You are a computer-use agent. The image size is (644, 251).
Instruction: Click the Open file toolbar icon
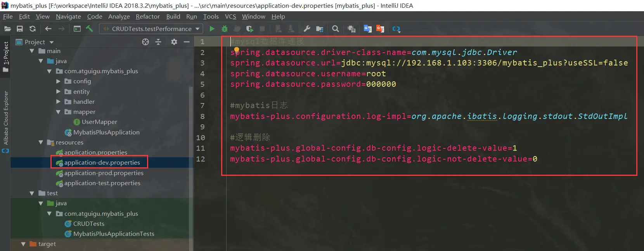[7, 29]
